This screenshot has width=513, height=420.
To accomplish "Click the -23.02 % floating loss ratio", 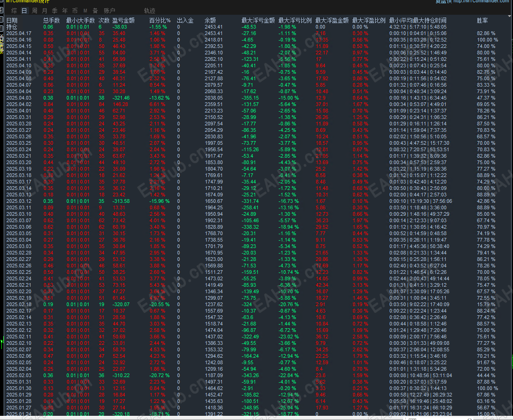I will click(289, 337).
